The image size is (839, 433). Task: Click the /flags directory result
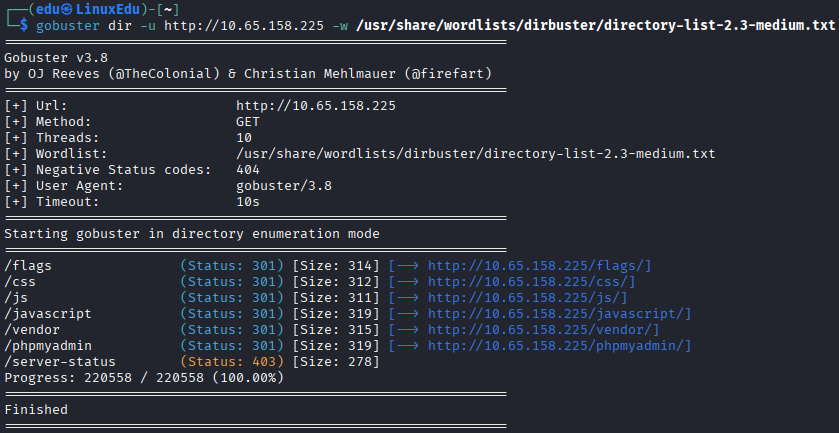click(28, 265)
